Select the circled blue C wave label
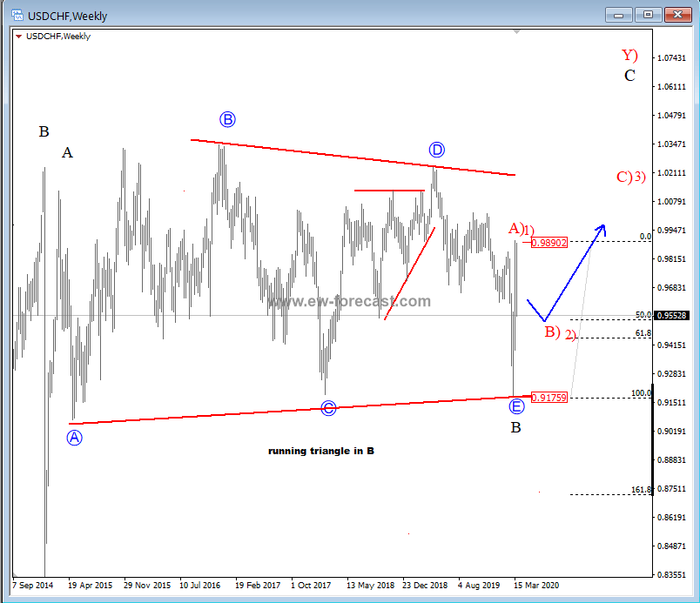This screenshot has height=603, width=700. tap(328, 408)
